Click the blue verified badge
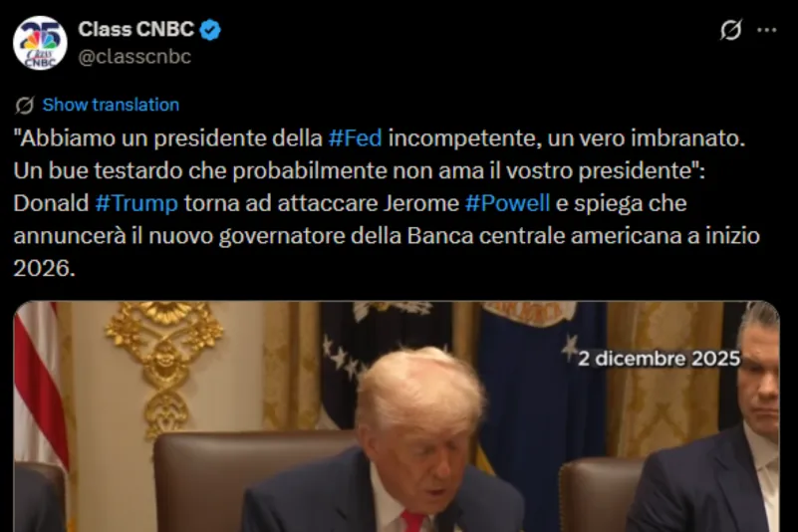Screen dimensions: 798x532 tap(209, 30)
